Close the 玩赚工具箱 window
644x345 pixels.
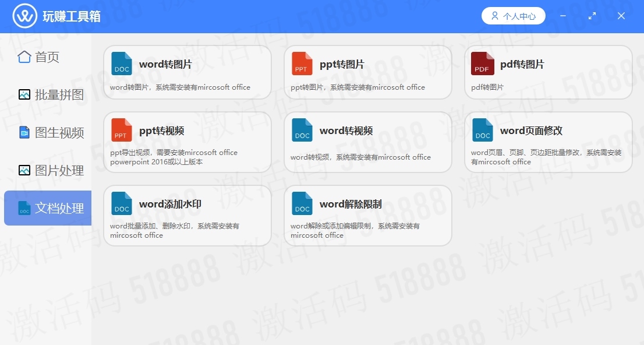coord(621,16)
